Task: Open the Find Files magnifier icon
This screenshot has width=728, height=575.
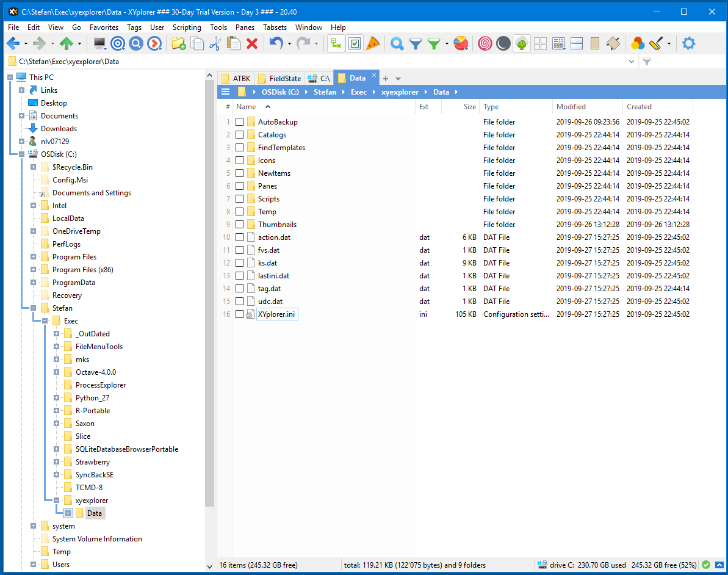Action: [x=397, y=43]
